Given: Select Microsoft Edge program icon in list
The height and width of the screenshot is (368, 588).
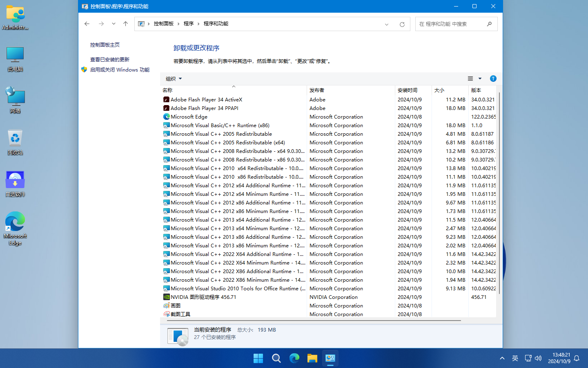Looking at the screenshot, I should tap(166, 117).
